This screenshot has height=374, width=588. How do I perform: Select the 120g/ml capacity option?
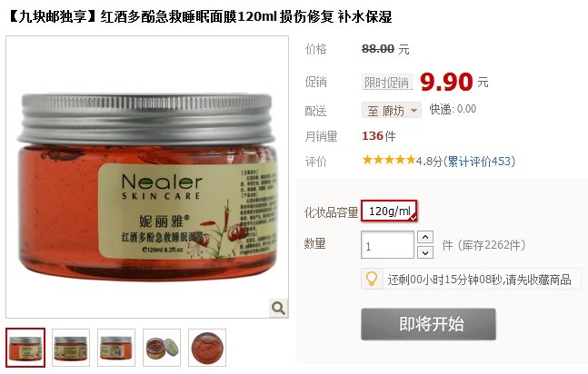click(x=389, y=211)
